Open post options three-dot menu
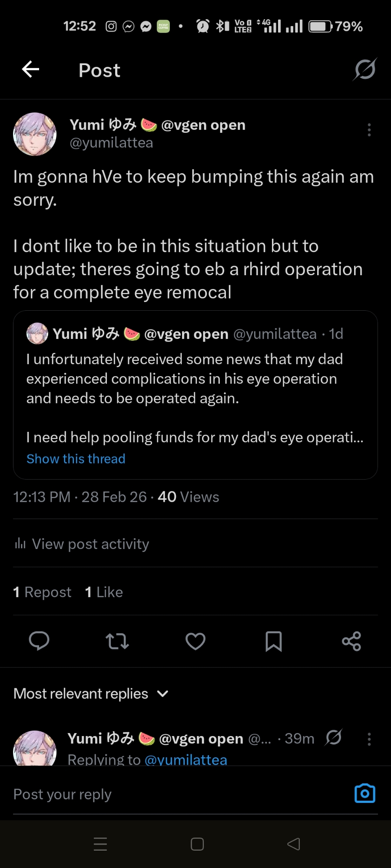Image resolution: width=391 pixels, height=868 pixels. click(369, 130)
